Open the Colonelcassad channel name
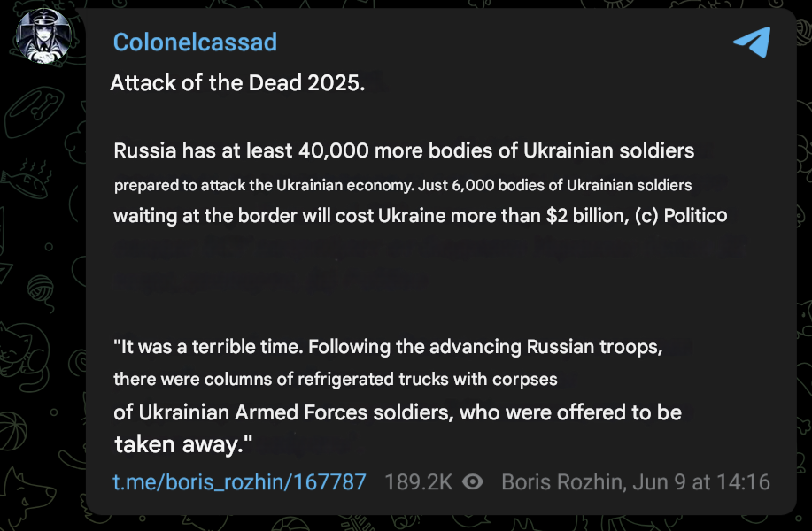The image size is (812, 531). coord(195,42)
